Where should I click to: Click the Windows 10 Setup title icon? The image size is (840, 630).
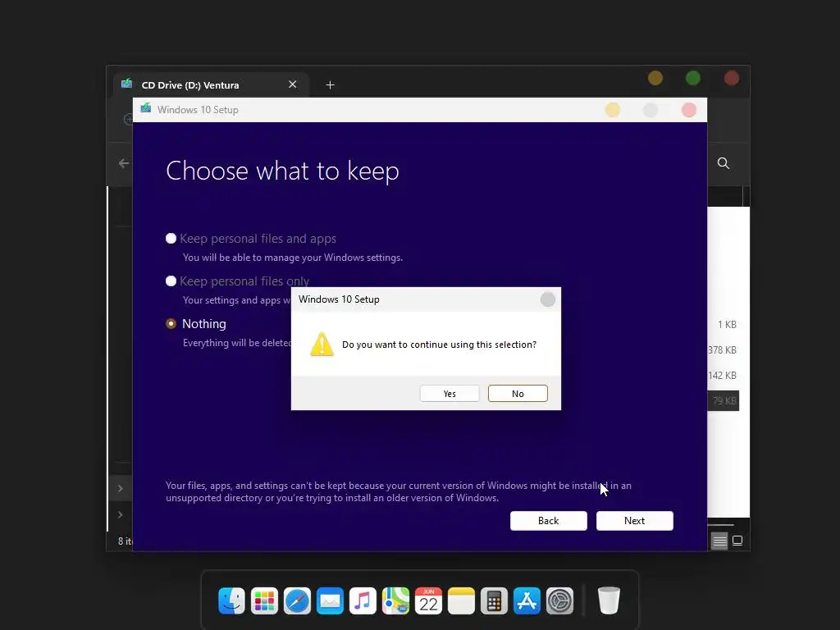146,109
